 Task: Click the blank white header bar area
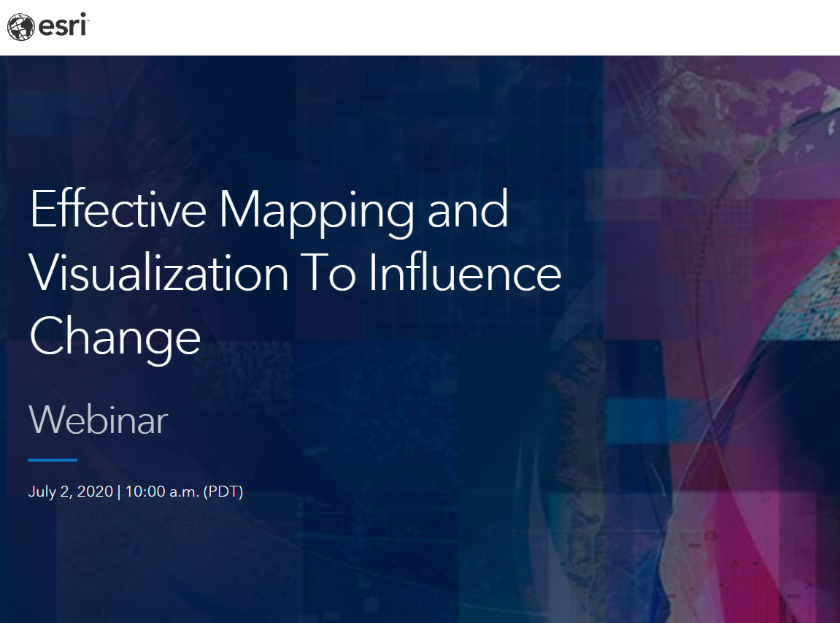(438, 27)
